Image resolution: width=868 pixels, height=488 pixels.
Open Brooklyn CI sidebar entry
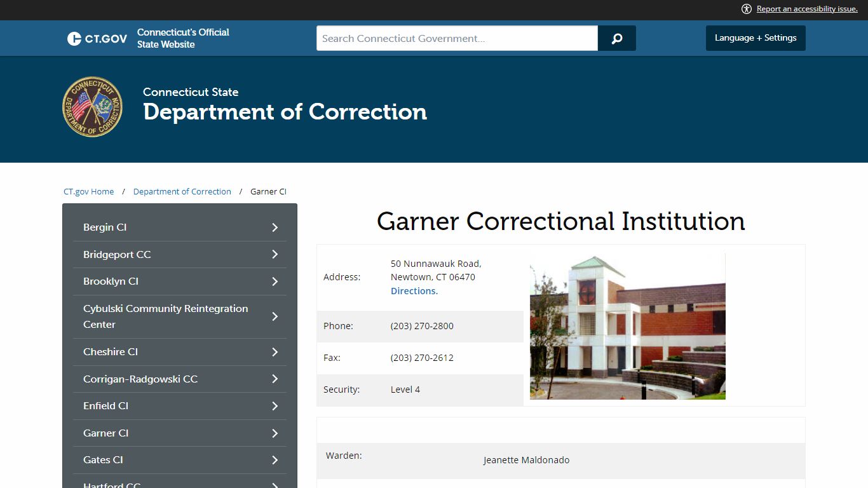point(111,281)
